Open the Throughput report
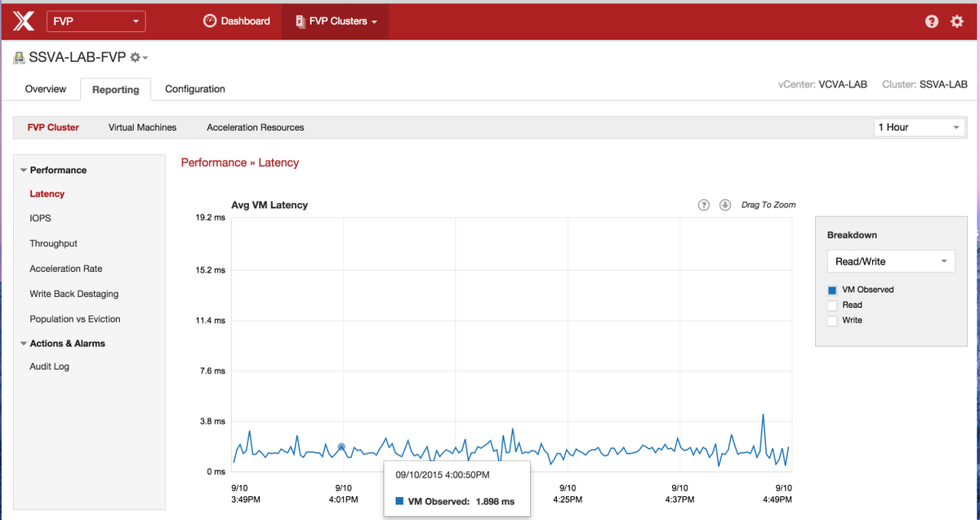 [x=54, y=243]
